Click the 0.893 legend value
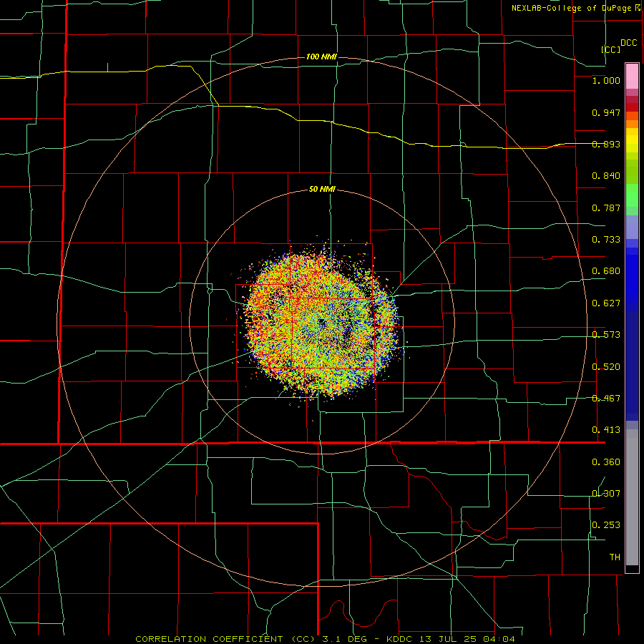 606,144
